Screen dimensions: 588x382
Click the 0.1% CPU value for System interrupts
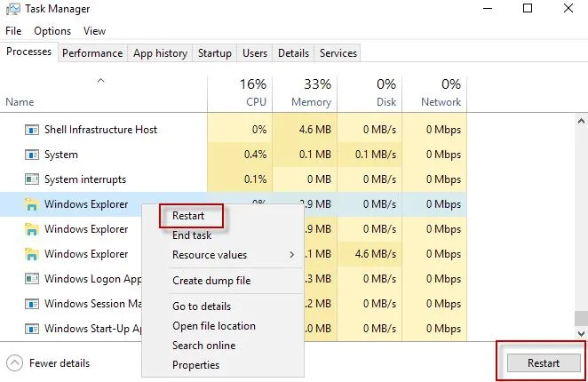coord(256,179)
